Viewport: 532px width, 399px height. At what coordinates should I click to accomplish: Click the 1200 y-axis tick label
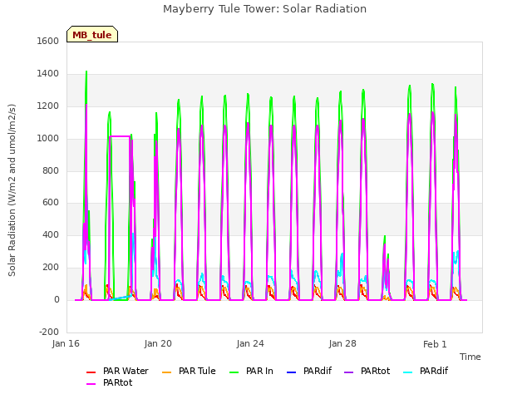click(48, 106)
